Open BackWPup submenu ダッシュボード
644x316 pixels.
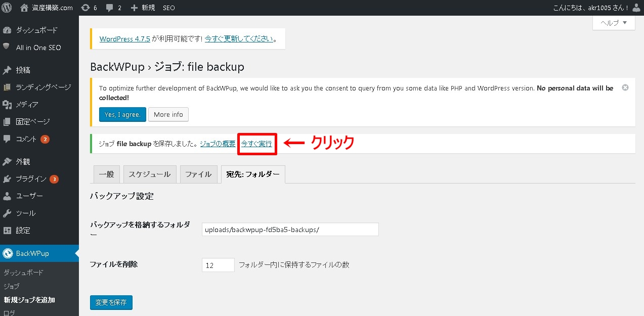pos(24,273)
